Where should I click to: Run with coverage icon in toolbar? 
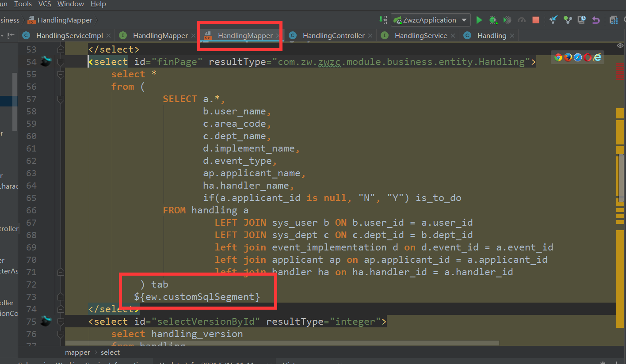coord(508,20)
